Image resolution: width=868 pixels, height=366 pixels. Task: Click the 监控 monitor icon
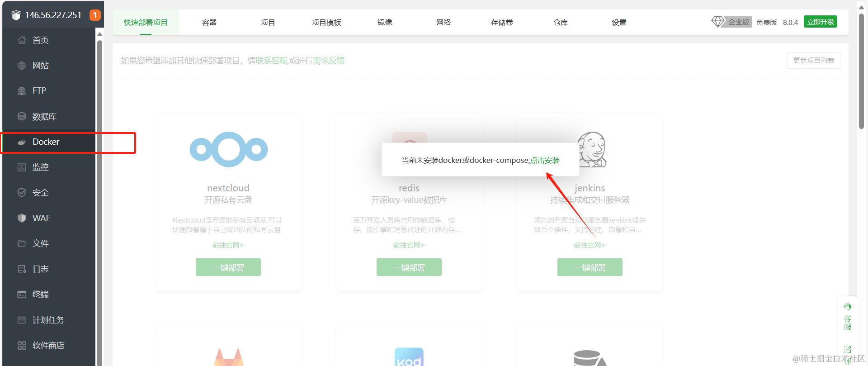click(22, 167)
